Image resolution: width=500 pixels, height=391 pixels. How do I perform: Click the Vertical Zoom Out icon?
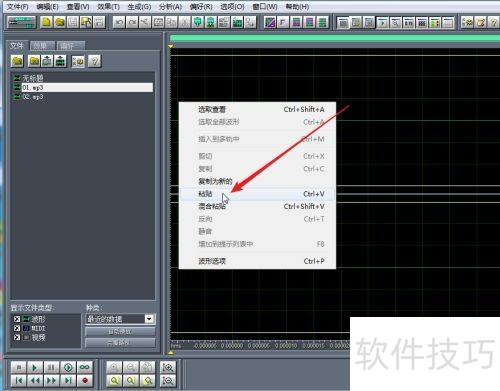167,380
